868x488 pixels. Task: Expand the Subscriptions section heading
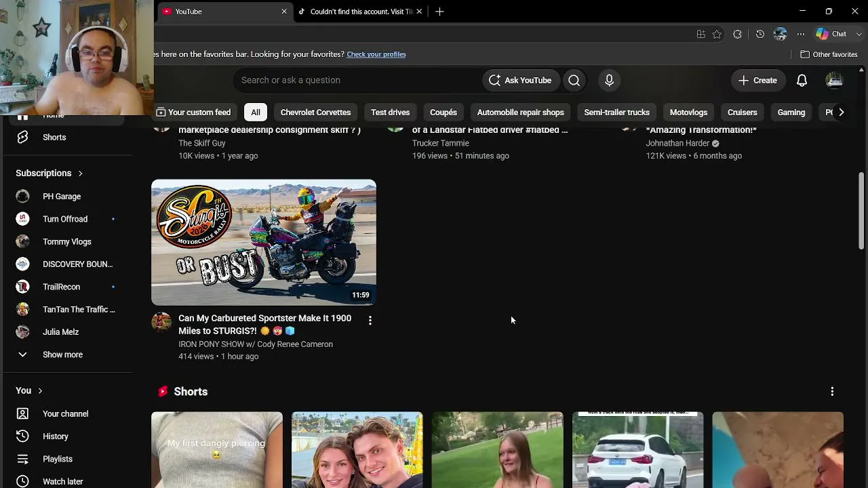pyautogui.click(x=50, y=173)
